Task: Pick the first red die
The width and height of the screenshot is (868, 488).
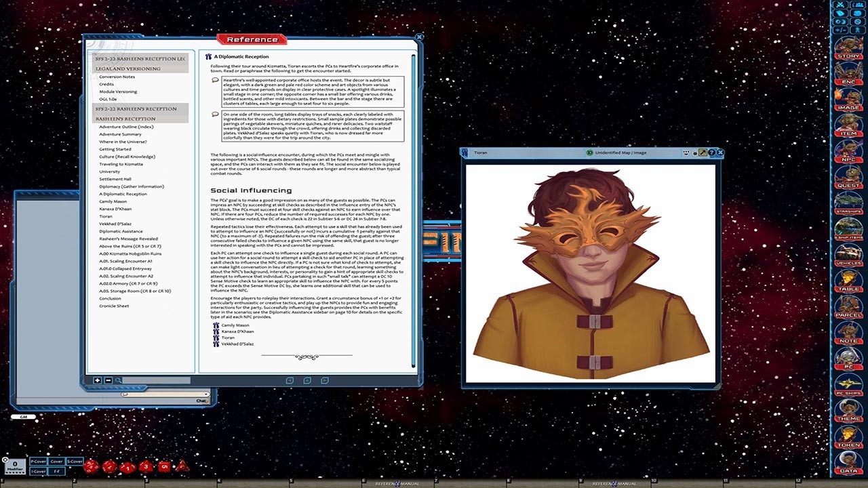Action: 91,466
